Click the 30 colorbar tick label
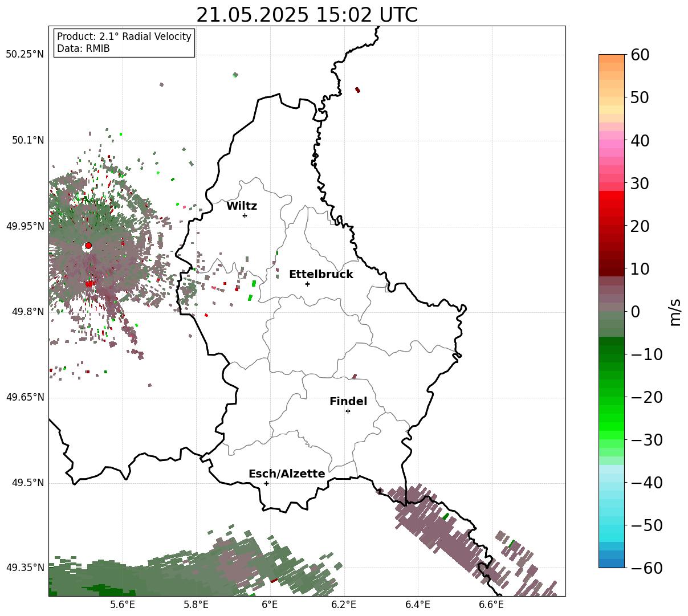Image resolution: width=688 pixels, height=616 pixels. (640, 183)
